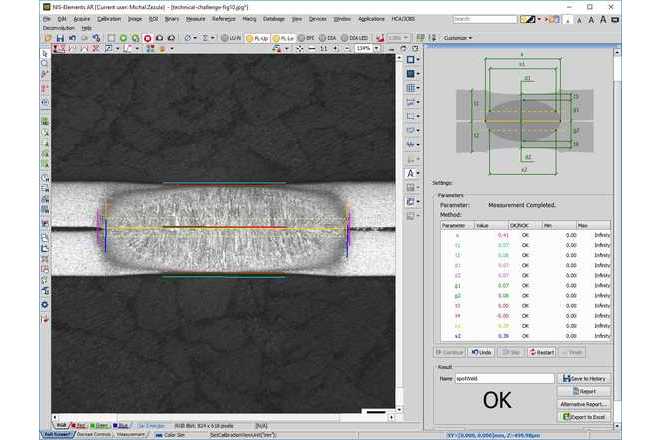Open the zoom percentage dropdown

[x=378, y=48]
